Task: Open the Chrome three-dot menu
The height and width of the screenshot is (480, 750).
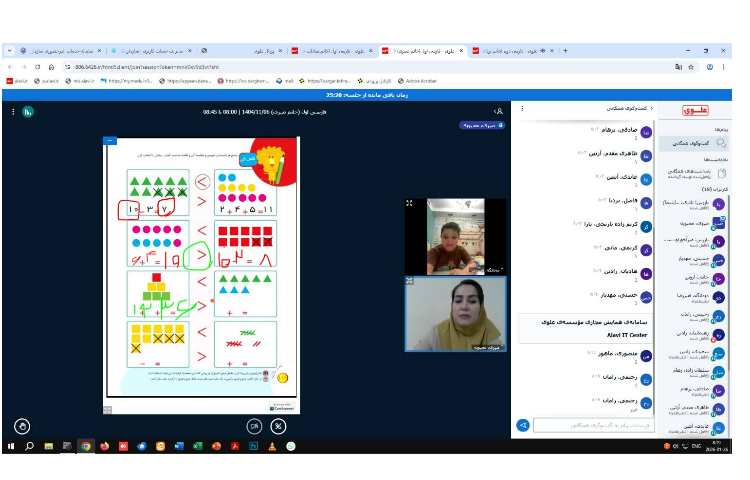Action: (724, 67)
